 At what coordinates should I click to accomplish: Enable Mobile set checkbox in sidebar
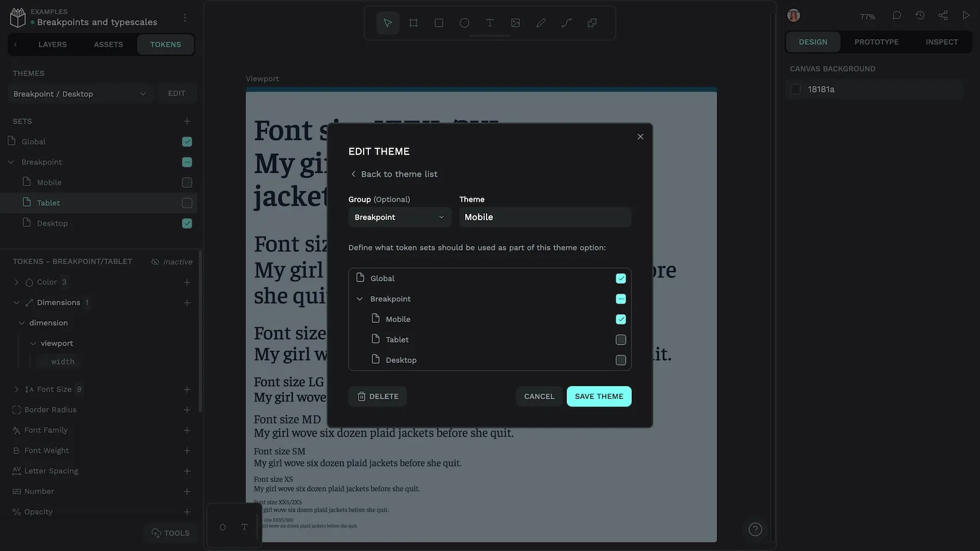pyautogui.click(x=187, y=183)
